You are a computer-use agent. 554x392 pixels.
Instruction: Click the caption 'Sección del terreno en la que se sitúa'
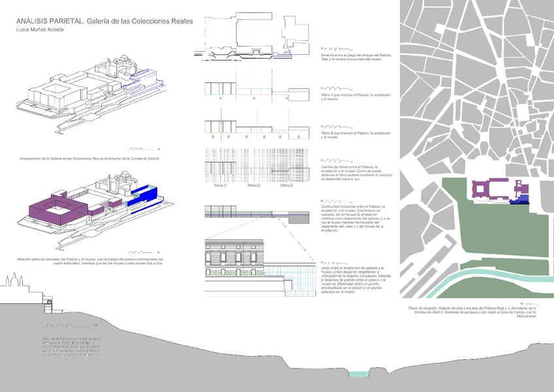pos(71,346)
